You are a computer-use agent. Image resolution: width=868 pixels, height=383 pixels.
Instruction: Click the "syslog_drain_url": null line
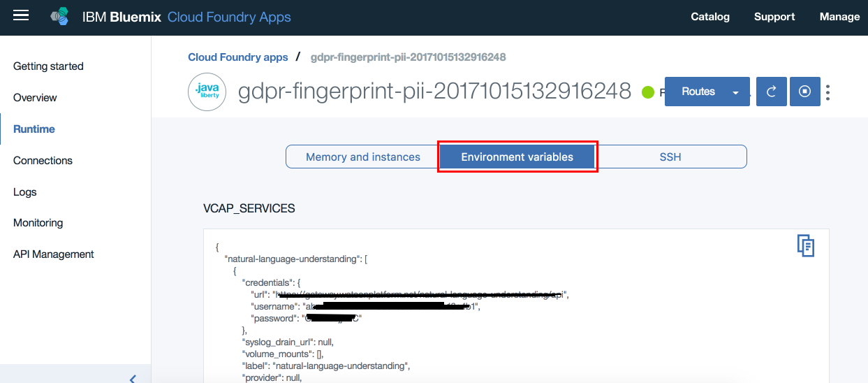[x=288, y=342]
